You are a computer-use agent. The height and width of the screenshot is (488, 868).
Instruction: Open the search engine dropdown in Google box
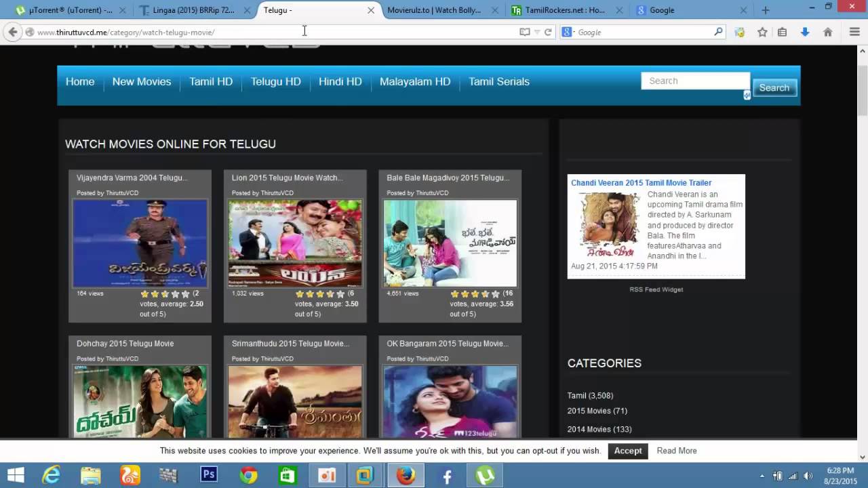(568, 32)
